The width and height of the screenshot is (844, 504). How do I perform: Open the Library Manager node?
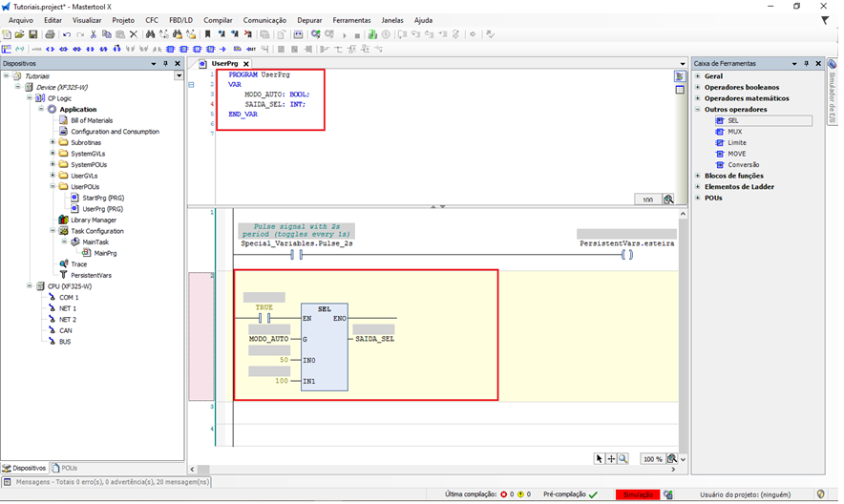click(93, 220)
